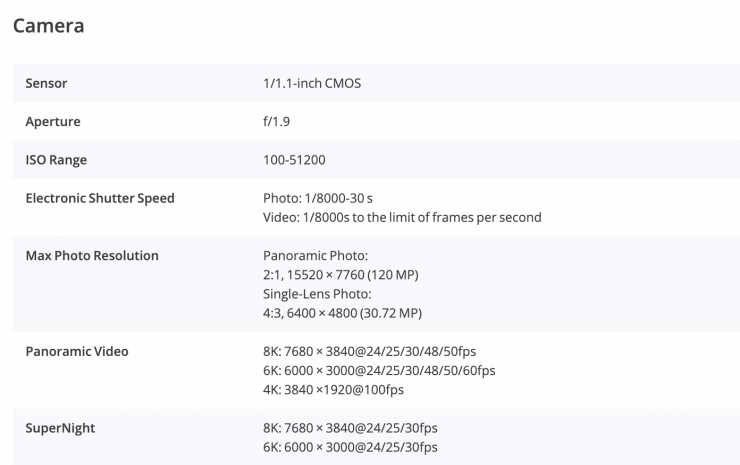The width and height of the screenshot is (740, 465).
Task: Select the Electronic Shutter Speed label
Action: coord(100,198)
